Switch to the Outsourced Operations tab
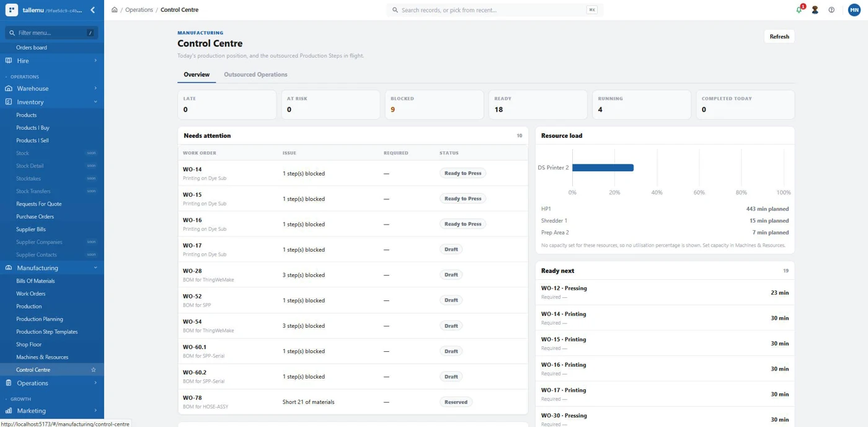Viewport: 868px width, 427px height. tap(255, 74)
